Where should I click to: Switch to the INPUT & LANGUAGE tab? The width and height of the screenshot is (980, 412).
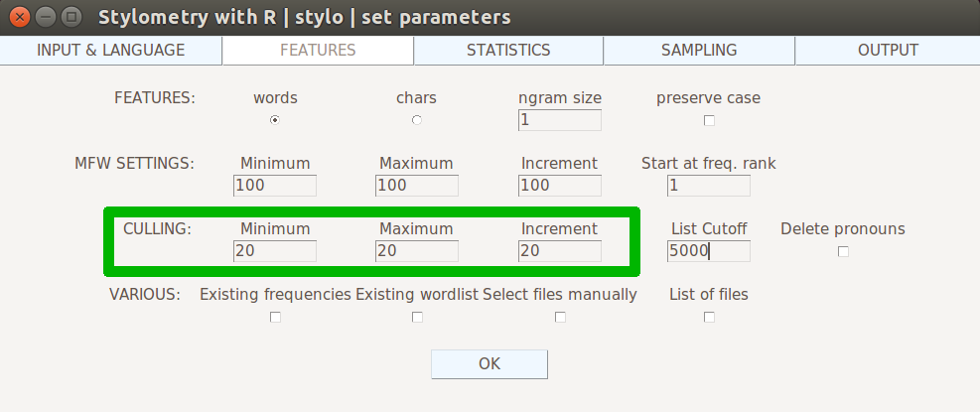click(110, 51)
